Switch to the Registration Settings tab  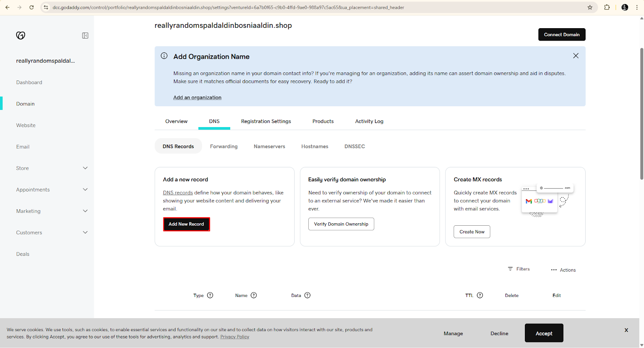266,121
